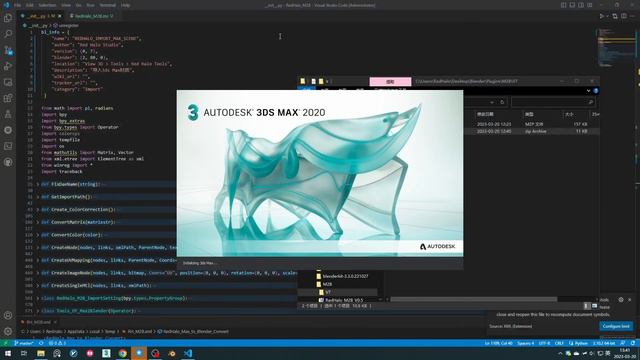Image resolution: width=640 pixels, height=360 pixels.
Task: Expand the CreateUVMapping function fold
Action: (x=38, y=260)
